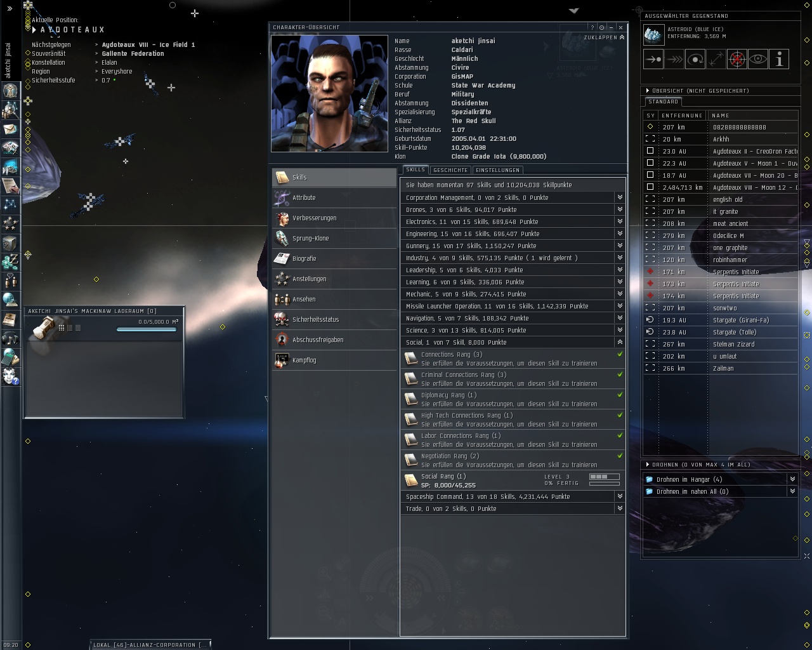Open the in-game browser globe icon

[10, 300]
